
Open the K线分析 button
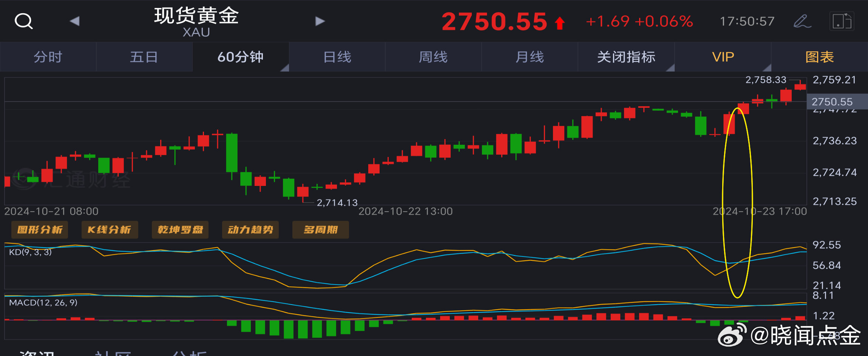click(110, 230)
